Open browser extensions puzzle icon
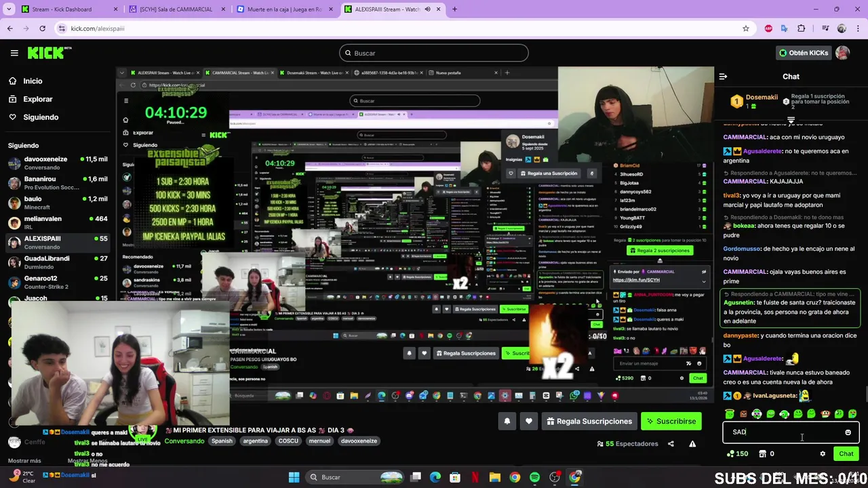This screenshot has height=488, width=868. coord(802,28)
